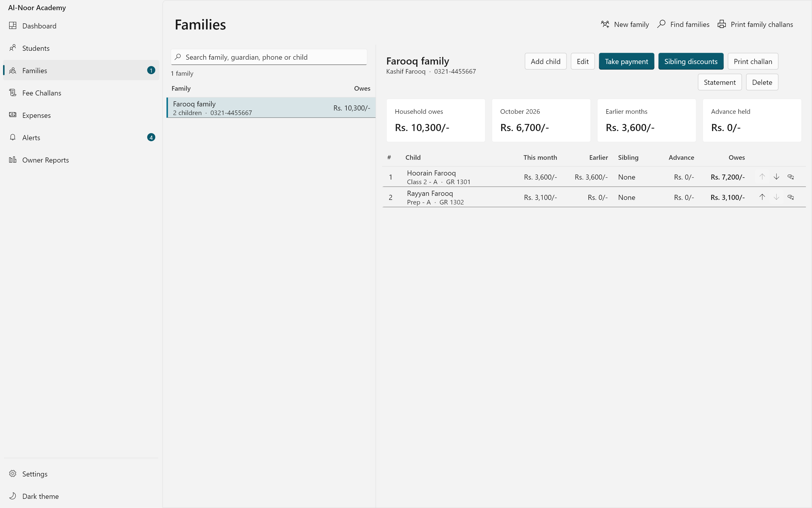Click the Students people icon

click(13, 48)
